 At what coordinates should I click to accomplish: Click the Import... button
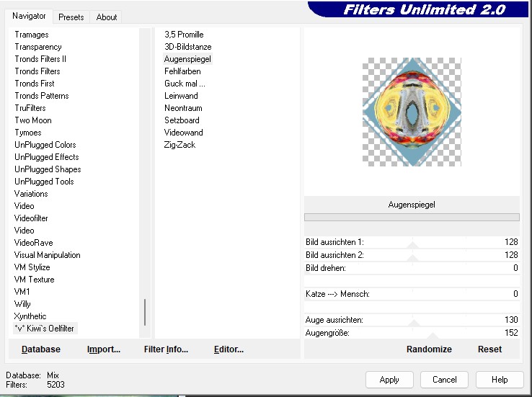(x=104, y=349)
